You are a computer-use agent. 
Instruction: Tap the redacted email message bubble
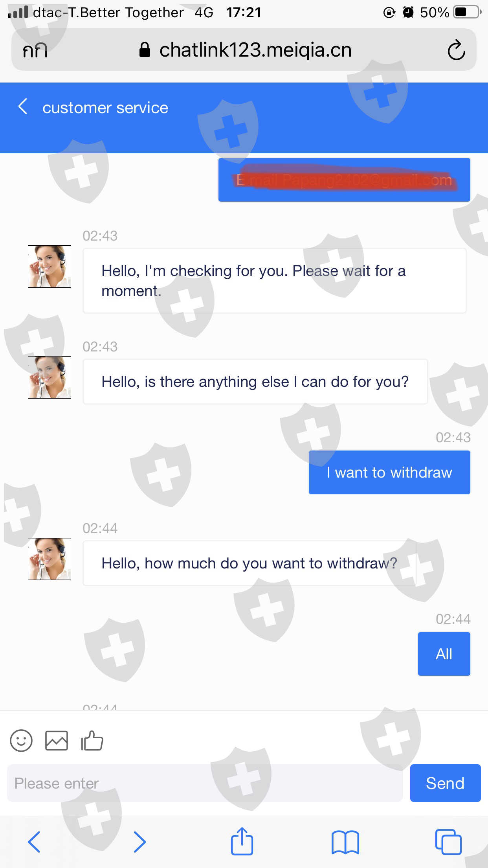coord(344,180)
